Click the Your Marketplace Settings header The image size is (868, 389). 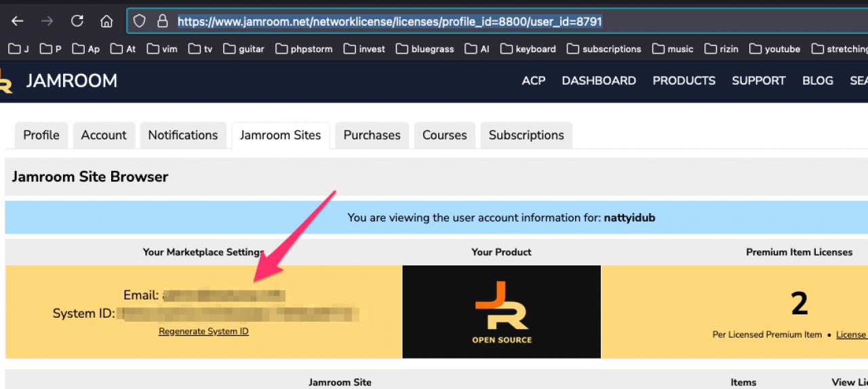click(x=203, y=252)
